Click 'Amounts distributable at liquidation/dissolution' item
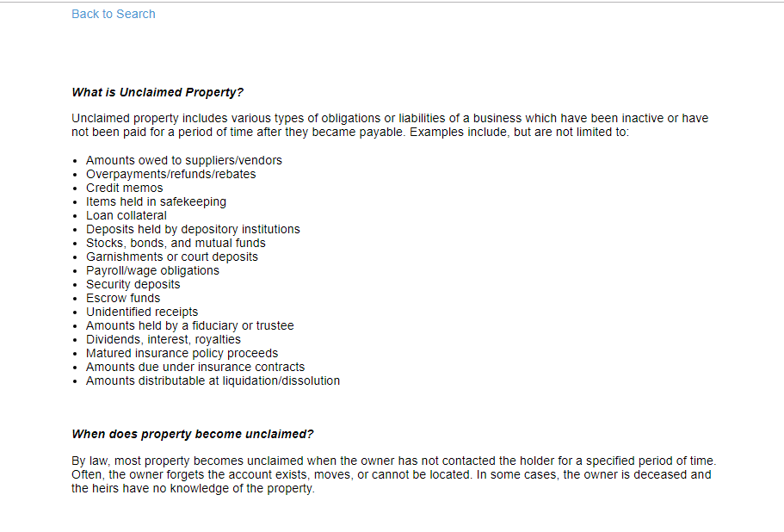The height and width of the screenshot is (532, 784). pos(213,380)
